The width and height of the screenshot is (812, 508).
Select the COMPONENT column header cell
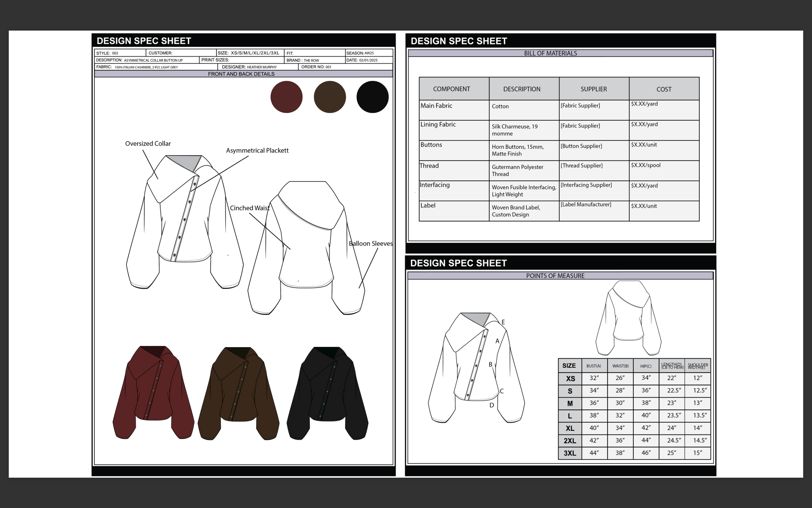tap(451, 89)
